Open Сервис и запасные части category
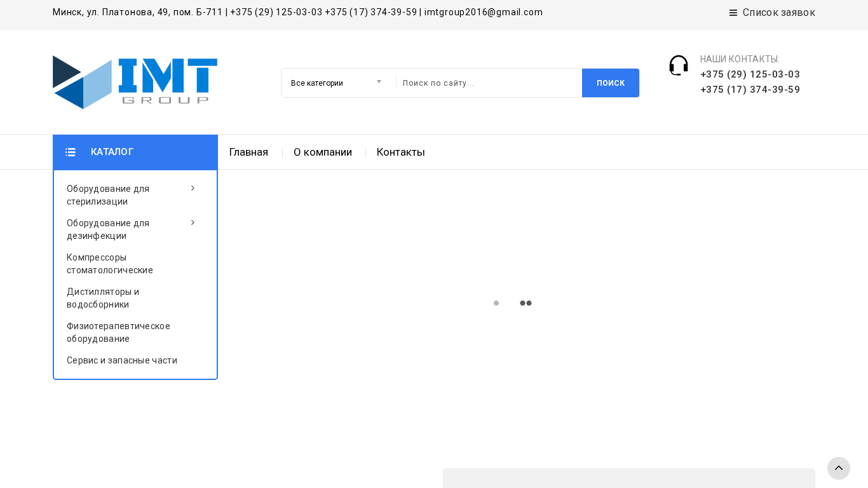 122,360
